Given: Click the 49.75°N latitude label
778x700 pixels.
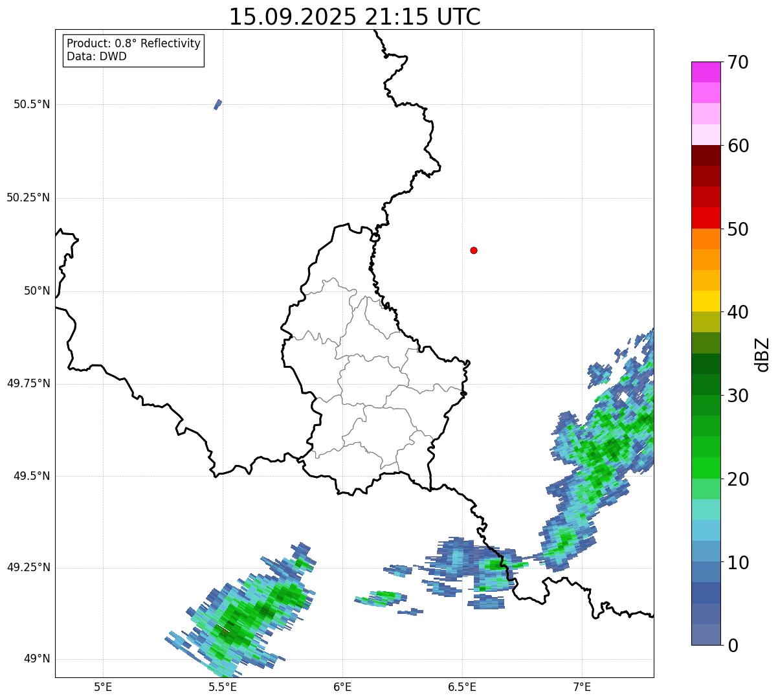Looking at the screenshot, I should coord(28,383).
